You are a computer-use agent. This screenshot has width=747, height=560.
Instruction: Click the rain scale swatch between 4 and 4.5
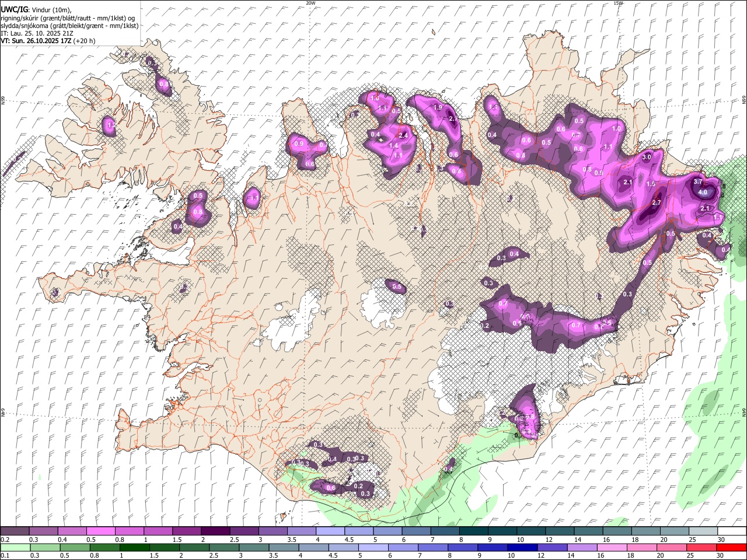coord(315,547)
